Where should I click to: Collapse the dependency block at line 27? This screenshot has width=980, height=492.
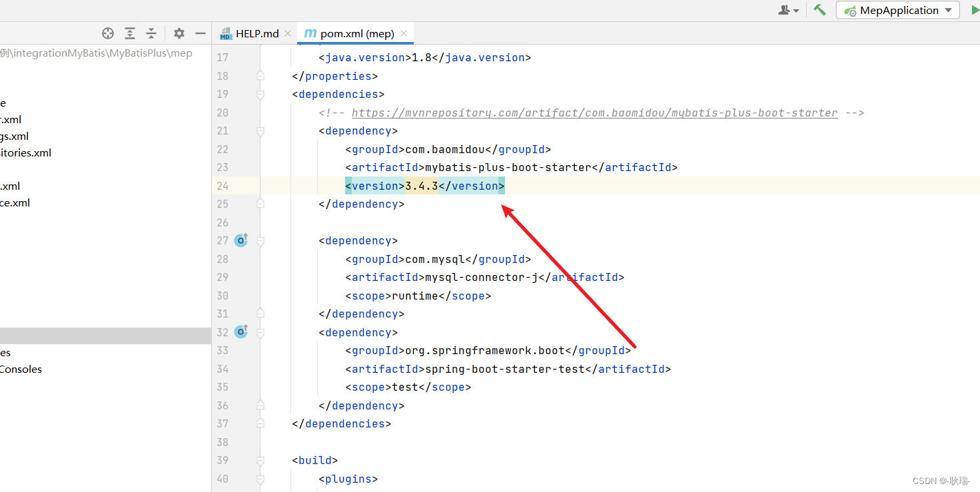point(260,241)
